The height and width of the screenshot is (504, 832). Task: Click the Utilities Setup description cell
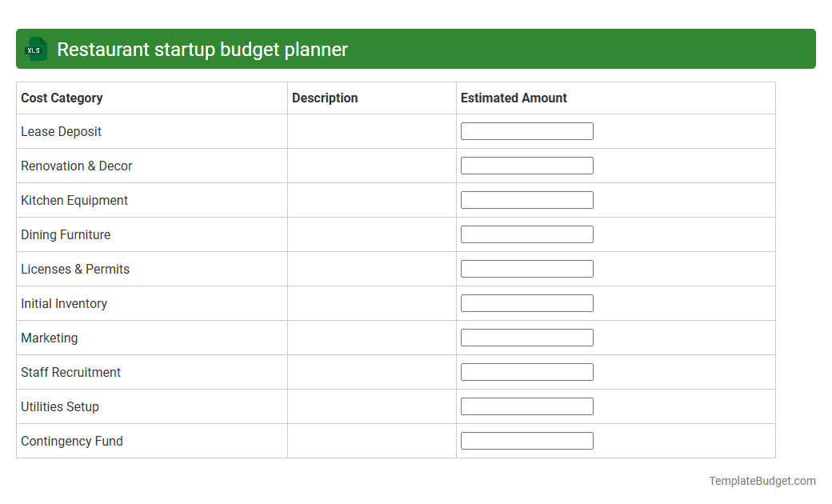pyautogui.click(x=371, y=406)
